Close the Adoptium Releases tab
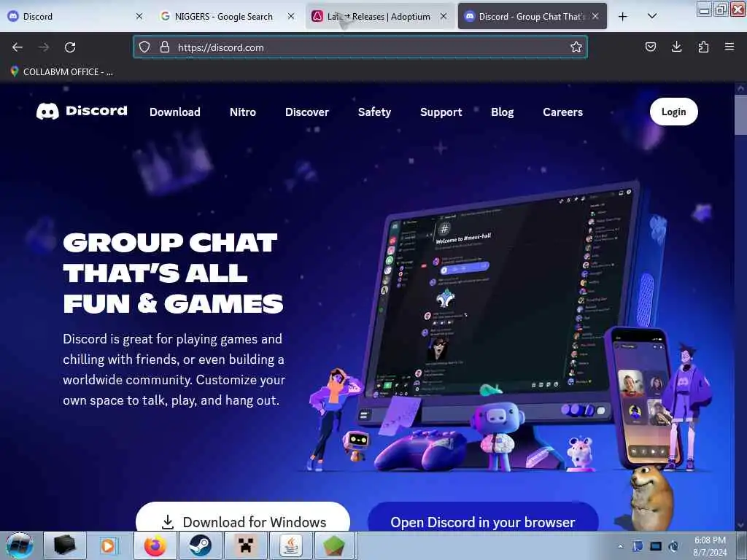 pyautogui.click(x=444, y=16)
